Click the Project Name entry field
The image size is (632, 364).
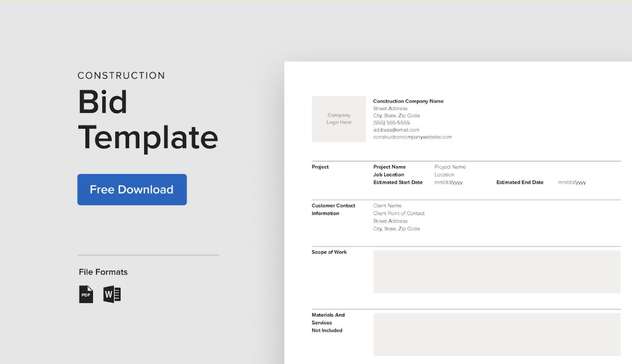click(450, 167)
